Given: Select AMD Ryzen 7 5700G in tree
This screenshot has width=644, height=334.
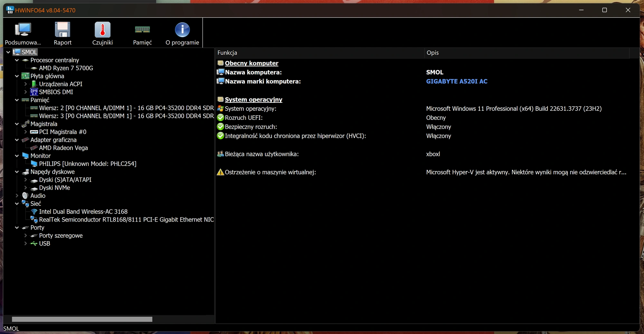Looking at the screenshot, I should click(x=66, y=68).
